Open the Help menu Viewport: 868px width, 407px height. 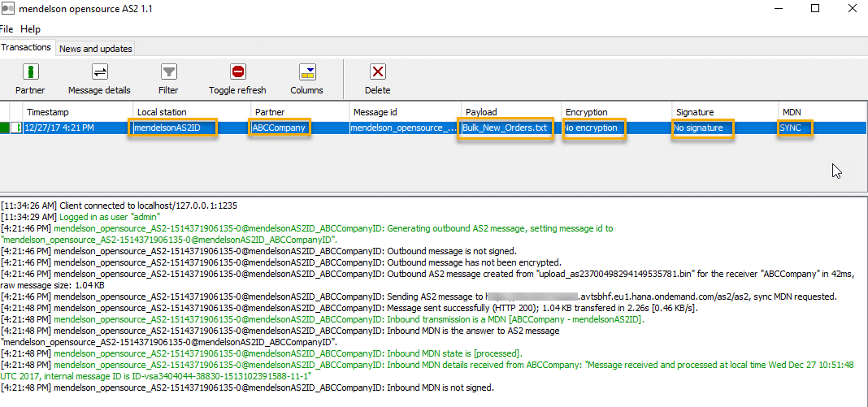click(30, 29)
